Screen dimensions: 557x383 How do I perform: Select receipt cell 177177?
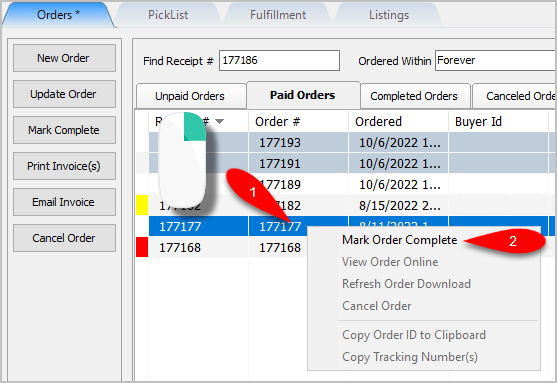(x=198, y=226)
